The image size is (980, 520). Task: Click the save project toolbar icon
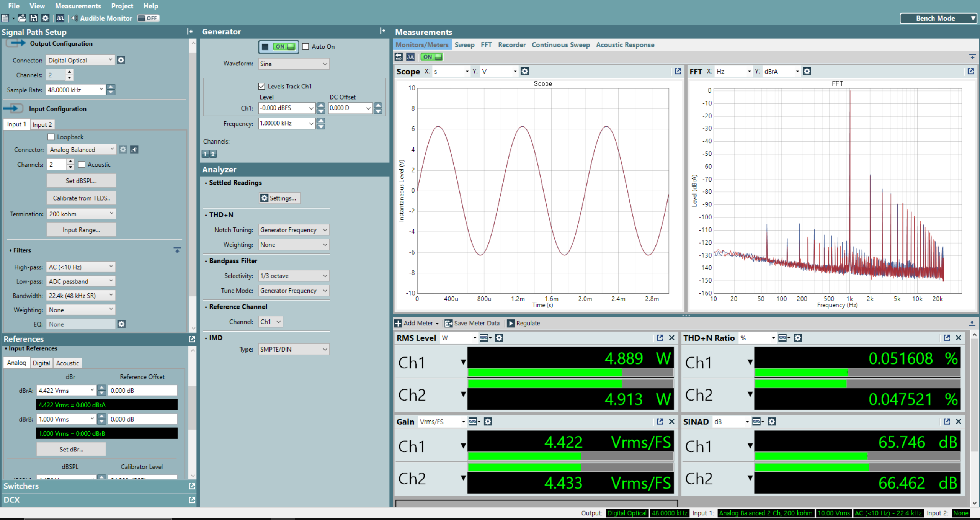[x=34, y=18]
